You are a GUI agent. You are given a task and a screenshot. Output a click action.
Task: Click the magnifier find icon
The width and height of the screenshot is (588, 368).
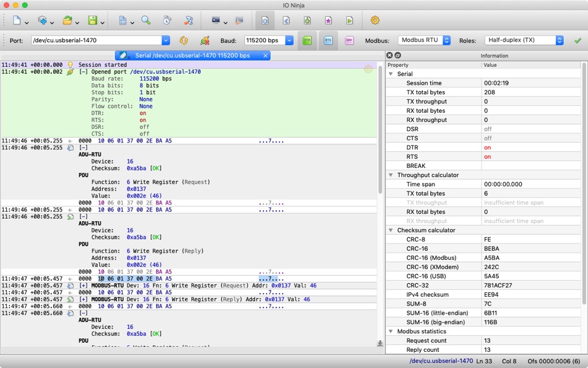[x=145, y=20]
